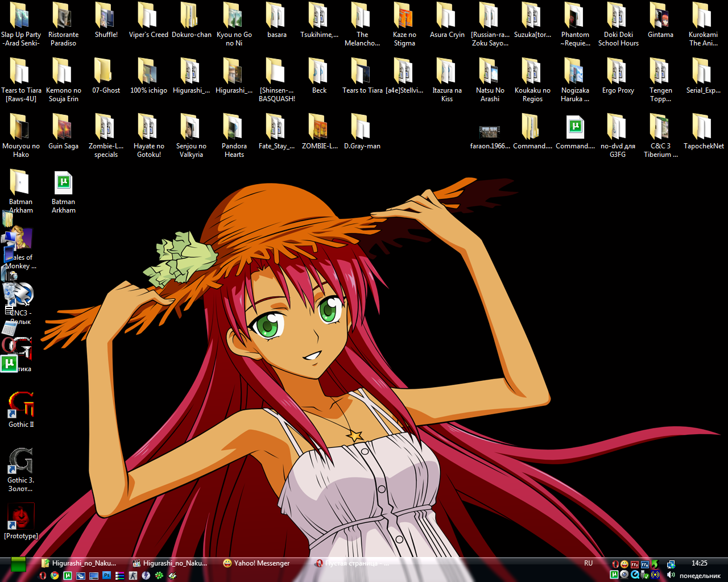Select the Guin Saga folder

[x=63, y=132]
